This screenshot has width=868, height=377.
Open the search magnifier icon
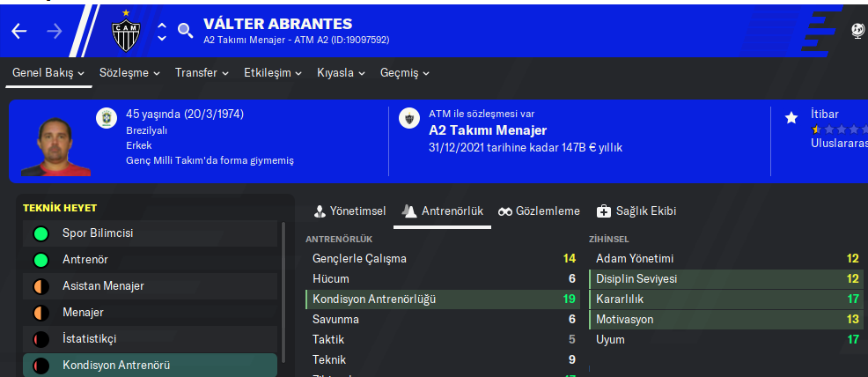185,31
